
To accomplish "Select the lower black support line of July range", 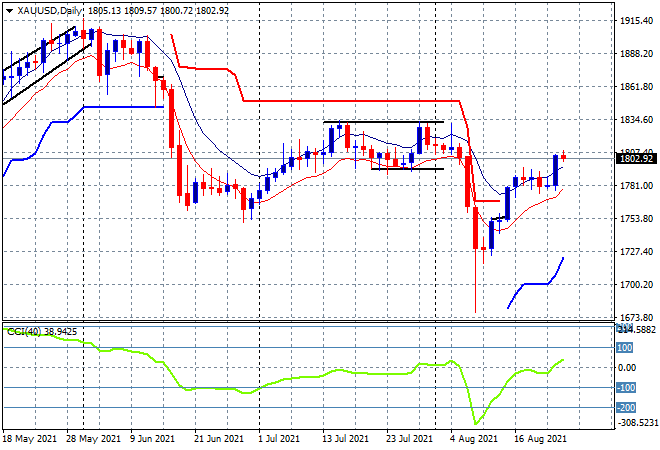I will click(x=407, y=169).
